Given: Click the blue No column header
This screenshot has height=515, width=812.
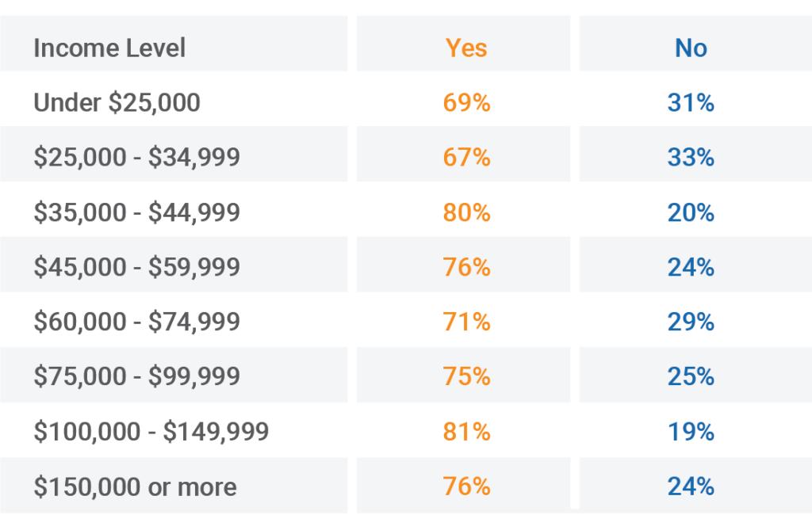Looking at the screenshot, I should pos(691,48).
